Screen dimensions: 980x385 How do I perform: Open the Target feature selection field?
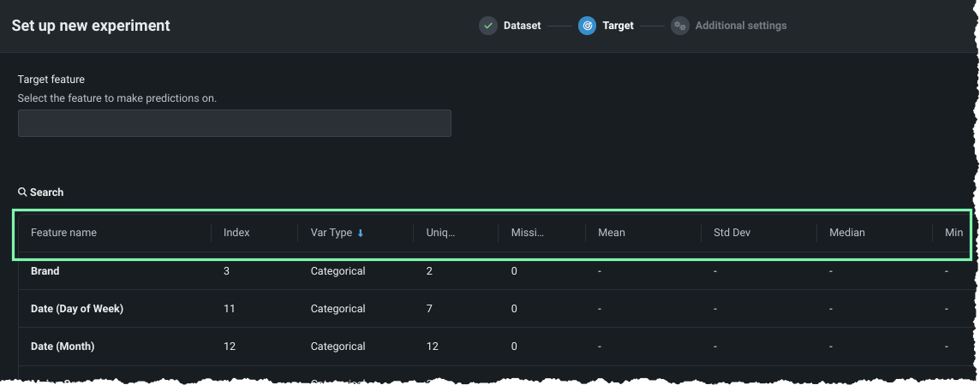pos(234,123)
